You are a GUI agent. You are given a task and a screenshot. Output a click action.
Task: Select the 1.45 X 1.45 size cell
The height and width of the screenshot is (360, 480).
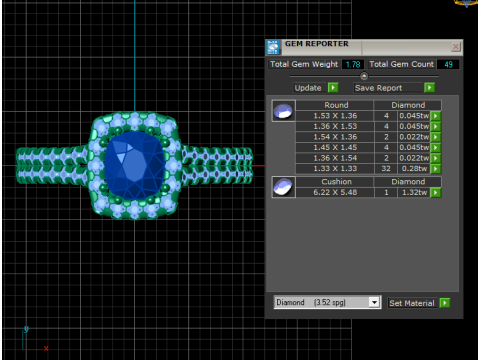[x=335, y=148]
